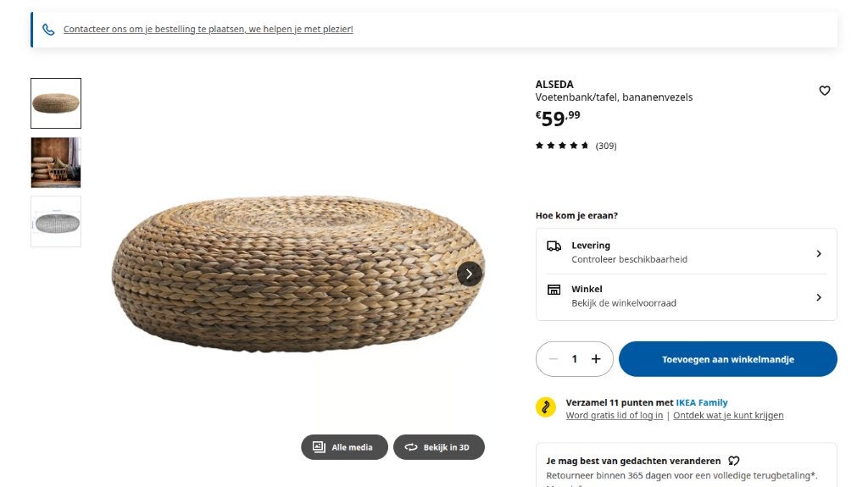This screenshot has height=487, width=868.
Task: Add item with Toevoegen aan winkelmandje
Action: pyautogui.click(x=728, y=359)
